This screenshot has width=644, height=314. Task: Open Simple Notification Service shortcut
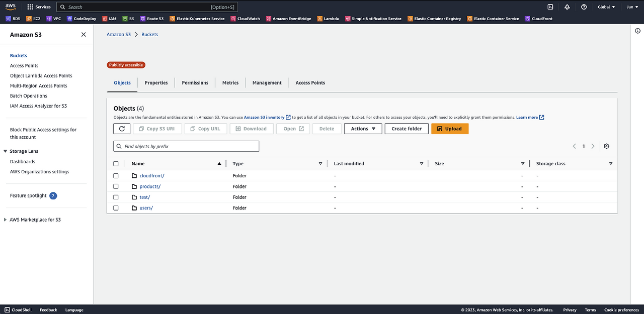(373, 19)
